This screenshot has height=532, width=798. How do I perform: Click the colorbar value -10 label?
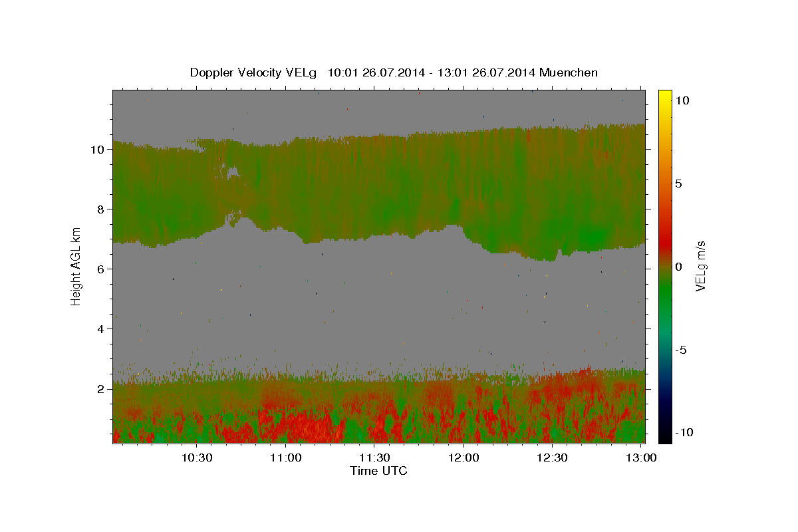pyautogui.click(x=684, y=432)
